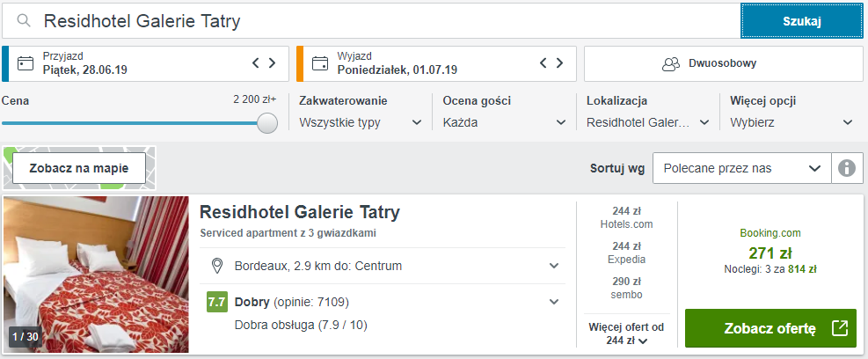This screenshot has width=868, height=359.
Task: Click the hotel search text field
Action: click(371, 21)
